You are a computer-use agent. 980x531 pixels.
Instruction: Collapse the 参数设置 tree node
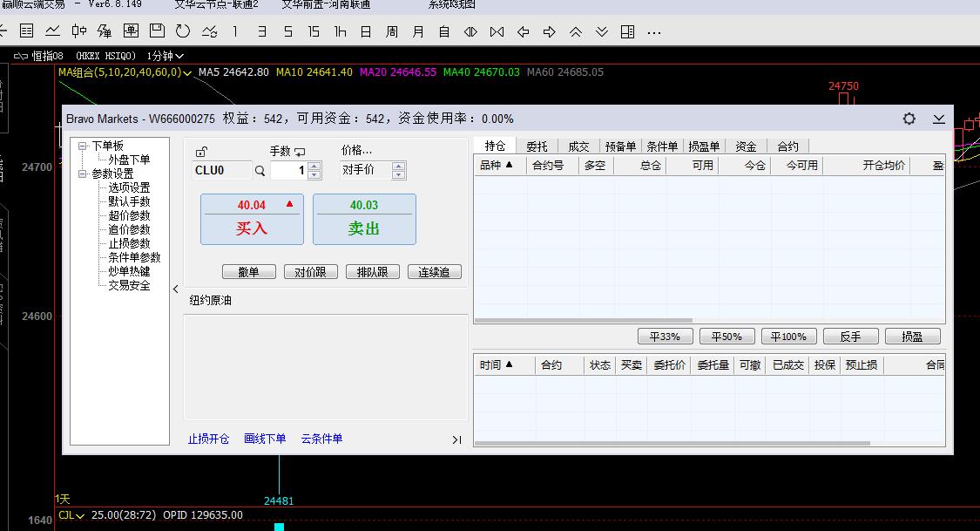pos(83,174)
